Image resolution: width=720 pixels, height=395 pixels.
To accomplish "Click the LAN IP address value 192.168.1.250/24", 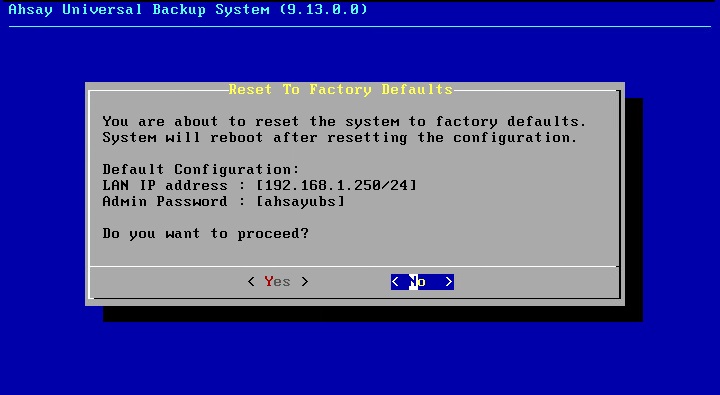I will pyautogui.click(x=337, y=185).
